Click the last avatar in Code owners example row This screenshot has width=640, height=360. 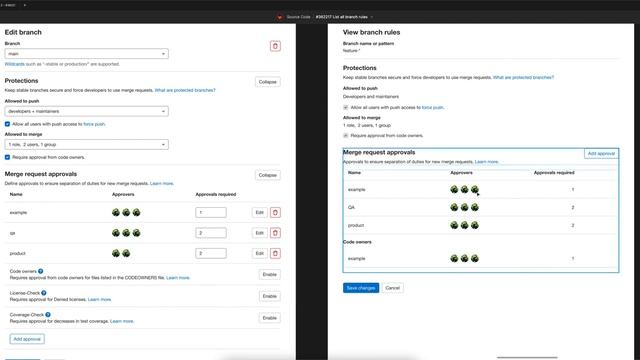click(474, 258)
